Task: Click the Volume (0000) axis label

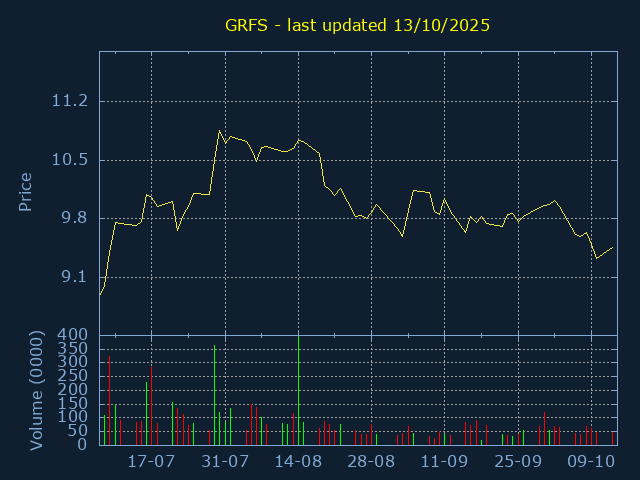Action: (37, 392)
